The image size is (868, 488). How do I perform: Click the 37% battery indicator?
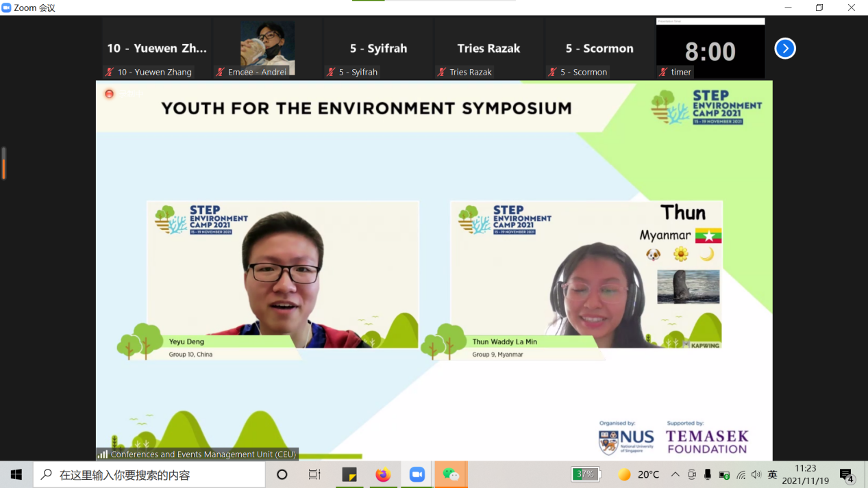(586, 474)
